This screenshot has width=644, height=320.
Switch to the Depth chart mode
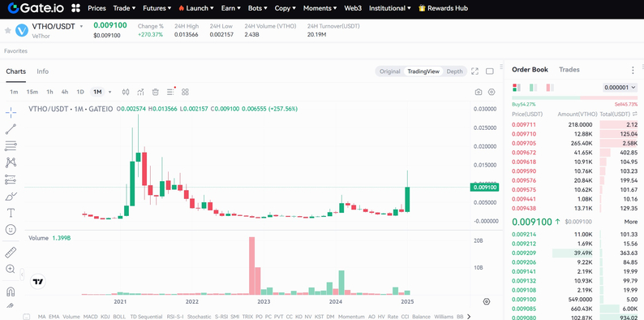click(x=454, y=71)
